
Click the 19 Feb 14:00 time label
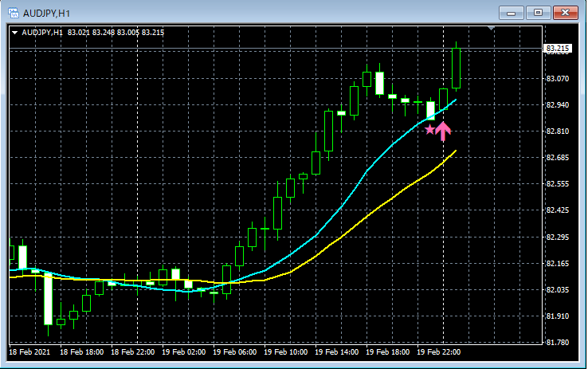(x=337, y=352)
